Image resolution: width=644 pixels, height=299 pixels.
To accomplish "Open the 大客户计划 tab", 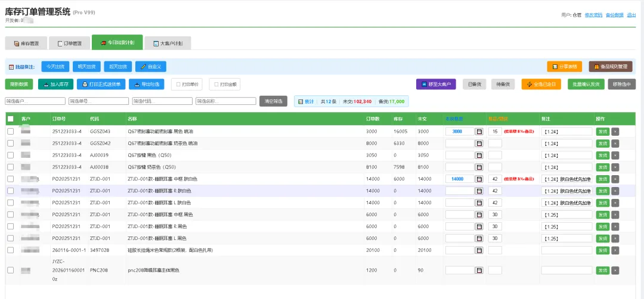I will tap(168, 43).
